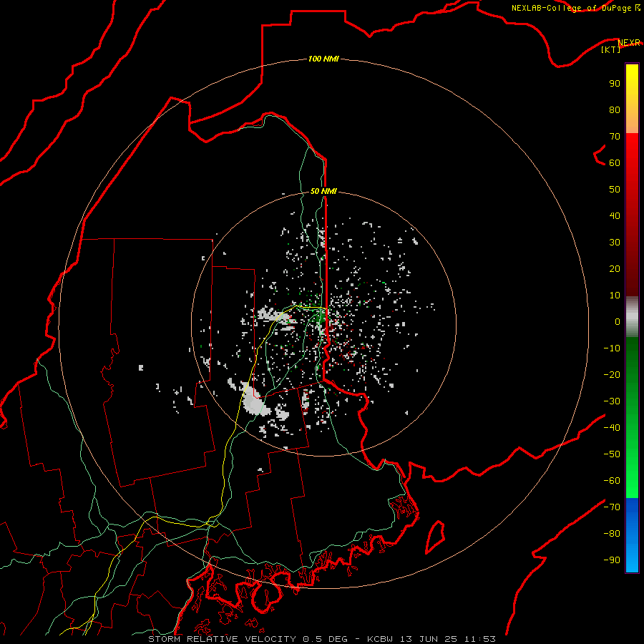The height and width of the screenshot is (644, 644).
Task: Click the 13 JUN 25 date text
Action: (429, 639)
